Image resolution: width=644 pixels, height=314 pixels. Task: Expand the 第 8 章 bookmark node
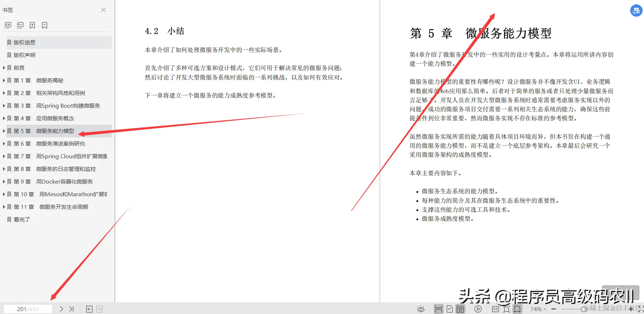(x=4, y=169)
